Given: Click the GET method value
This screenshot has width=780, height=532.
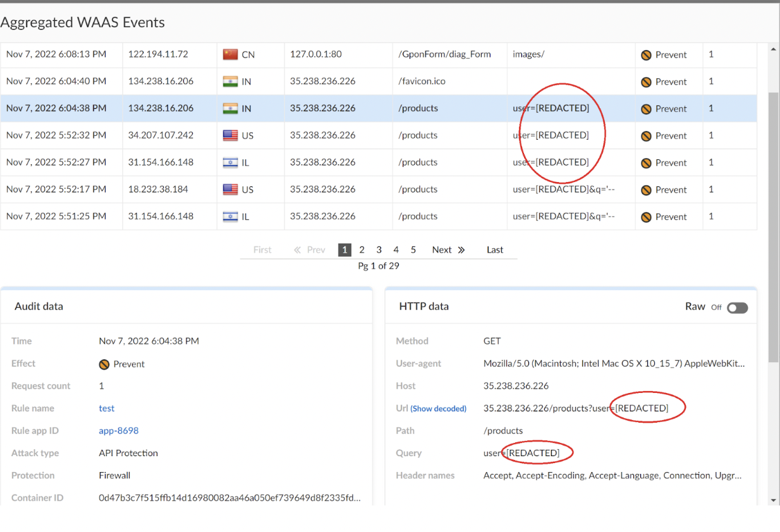Looking at the screenshot, I should click(492, 341).
